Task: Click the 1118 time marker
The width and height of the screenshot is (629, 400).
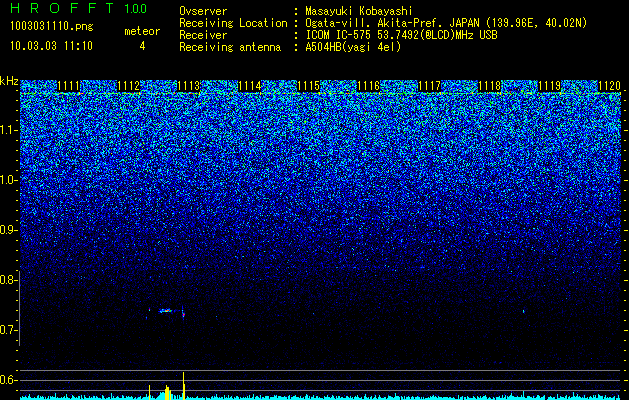Action: [x=489, y=85]
